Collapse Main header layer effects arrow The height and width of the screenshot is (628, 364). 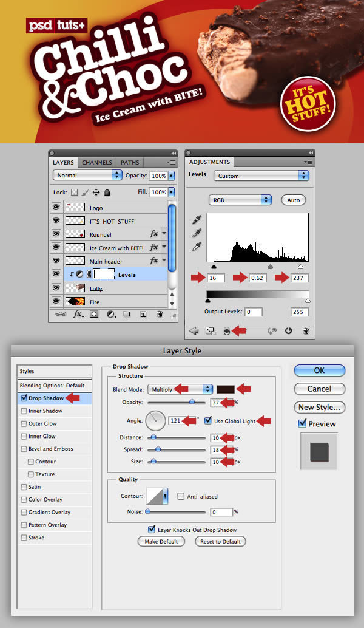164,261
